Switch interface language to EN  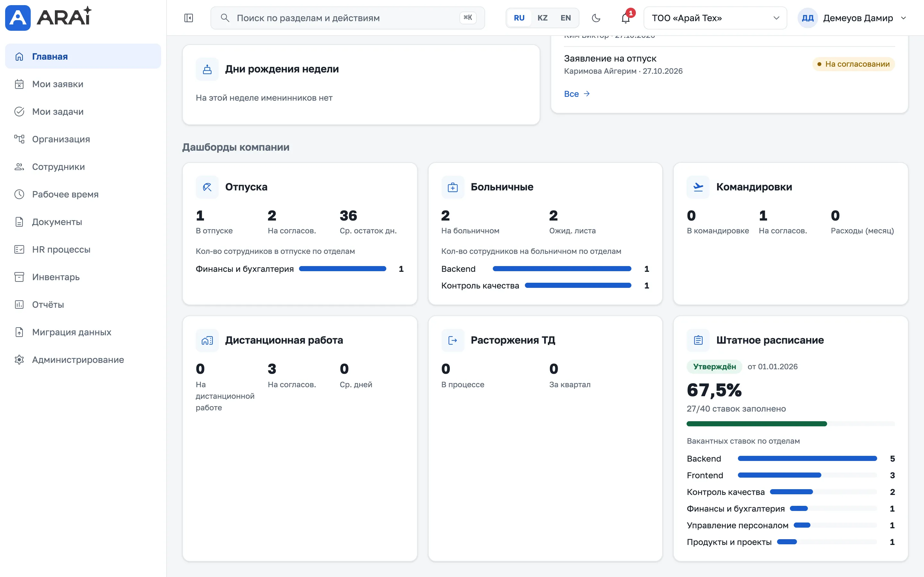[x=566, y=18]
